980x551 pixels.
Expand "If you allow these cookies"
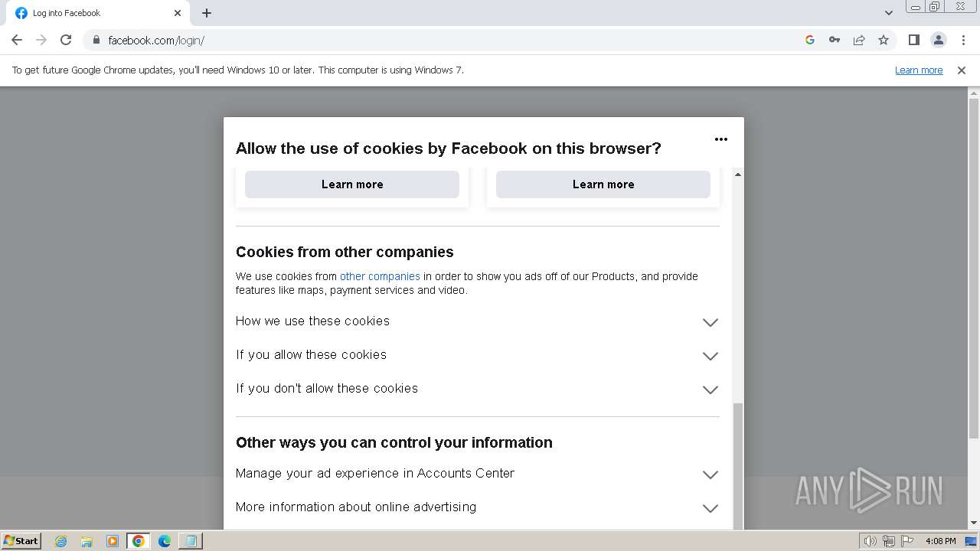(x=710, y=356)
